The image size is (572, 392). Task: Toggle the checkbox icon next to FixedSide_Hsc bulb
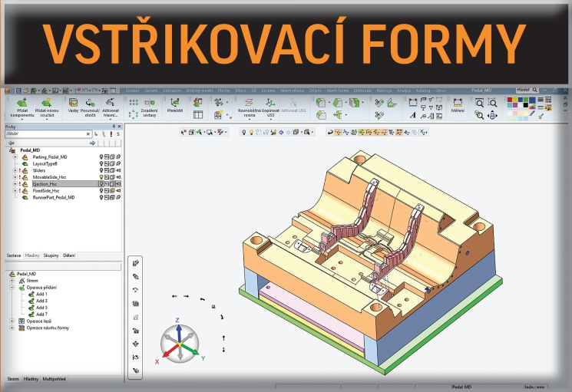107,190
